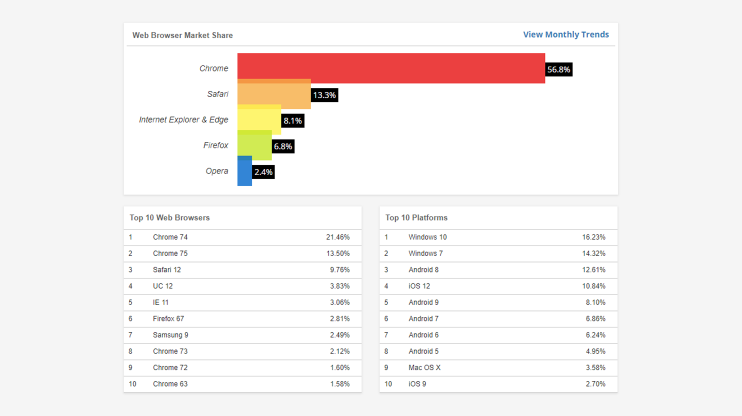Screen dimensions: 742x416
Task: Click the 8.1% value label
Action: (292, 121)
